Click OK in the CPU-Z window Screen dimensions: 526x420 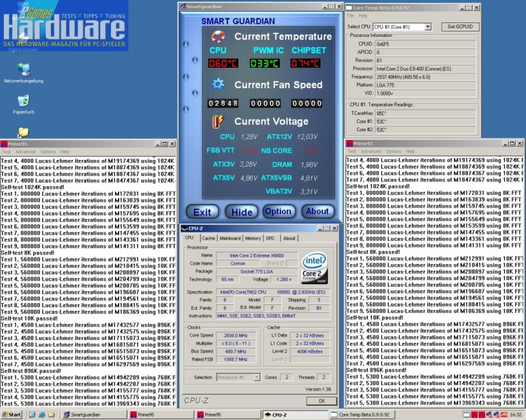pyautogui.click(x=322, y=401)
